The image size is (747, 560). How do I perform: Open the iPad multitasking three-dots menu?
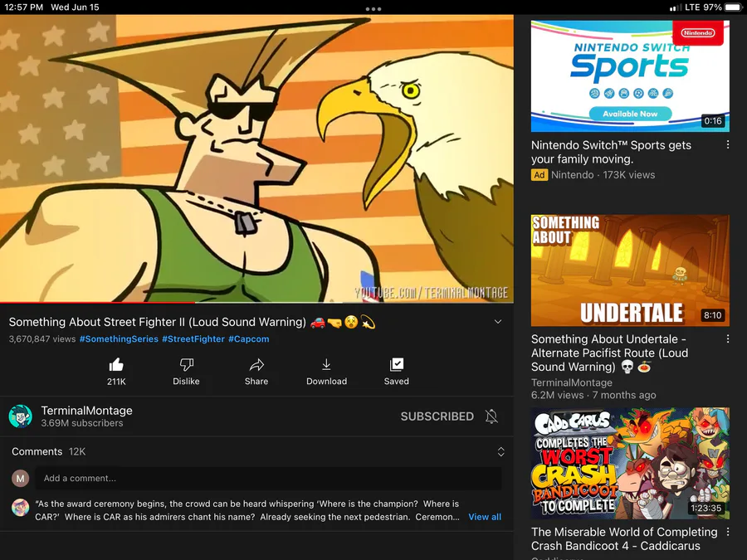click(x=373, y=8)
